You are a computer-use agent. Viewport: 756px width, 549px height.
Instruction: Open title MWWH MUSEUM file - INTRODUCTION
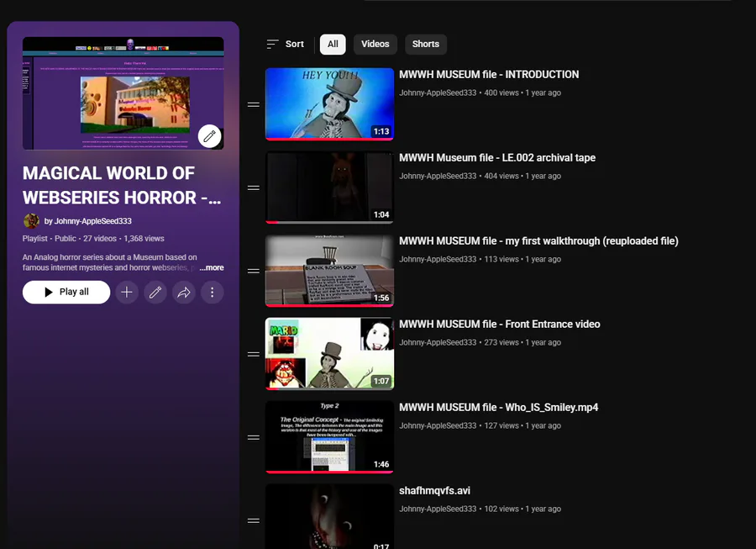(489, 75)
